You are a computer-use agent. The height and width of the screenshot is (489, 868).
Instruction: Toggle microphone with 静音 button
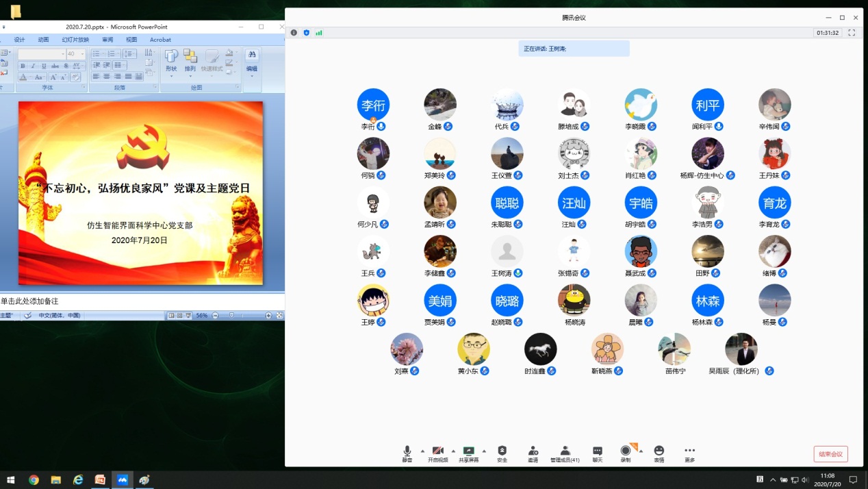pos(407,451)
